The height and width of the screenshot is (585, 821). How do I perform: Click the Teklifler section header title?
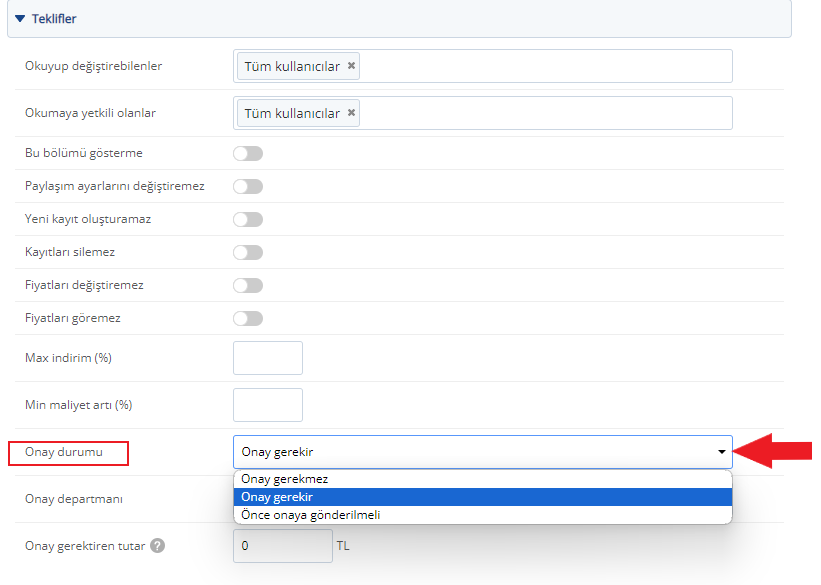pyautogui.click(x=54, y=19)
